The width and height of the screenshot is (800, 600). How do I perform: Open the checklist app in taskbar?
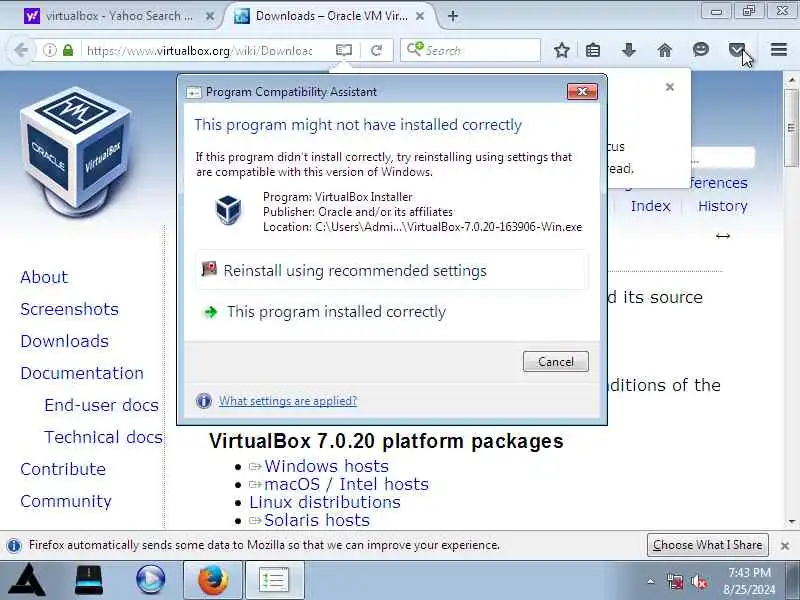274,580
